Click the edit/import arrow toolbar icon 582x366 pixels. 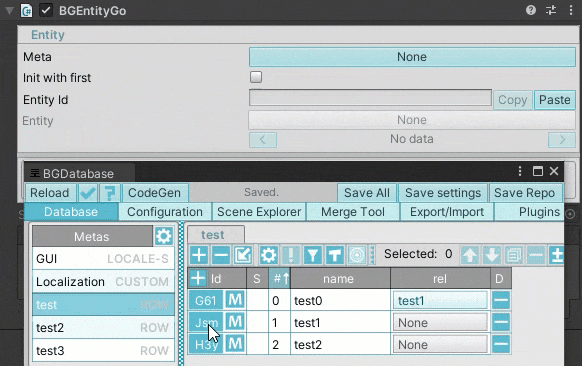click(x=243, y=255)
